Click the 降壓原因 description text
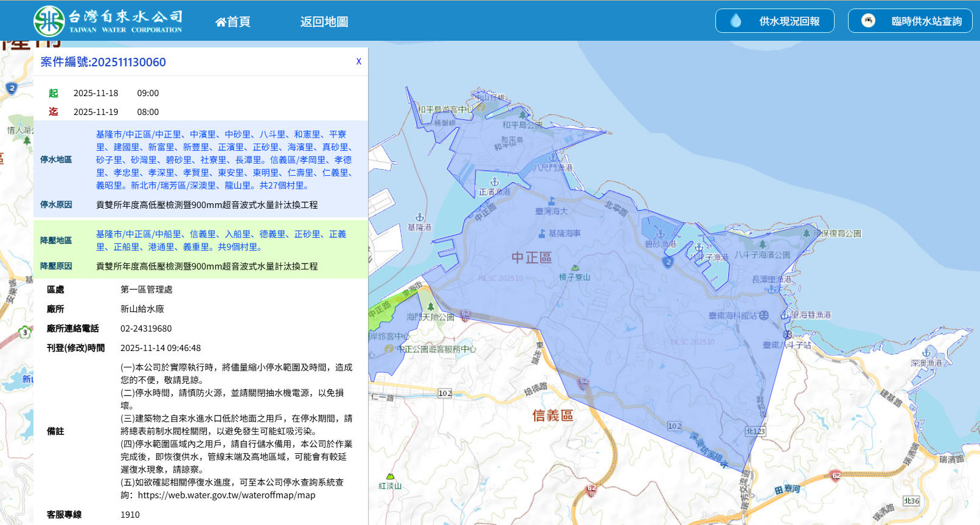Screen dimensions: 980x525 (x=207, y=266)
